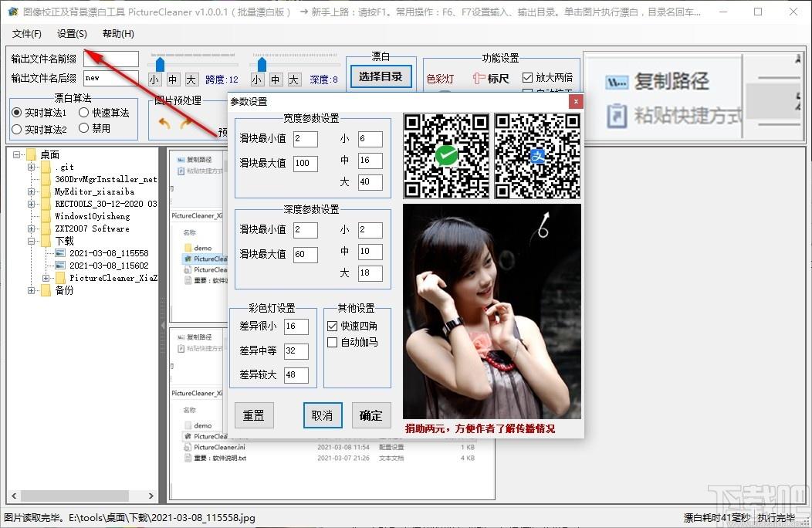This screenshot has height=528, width=812.
Task: Click the 色彩灯 label in 功能设置
Action: [440, 79]
